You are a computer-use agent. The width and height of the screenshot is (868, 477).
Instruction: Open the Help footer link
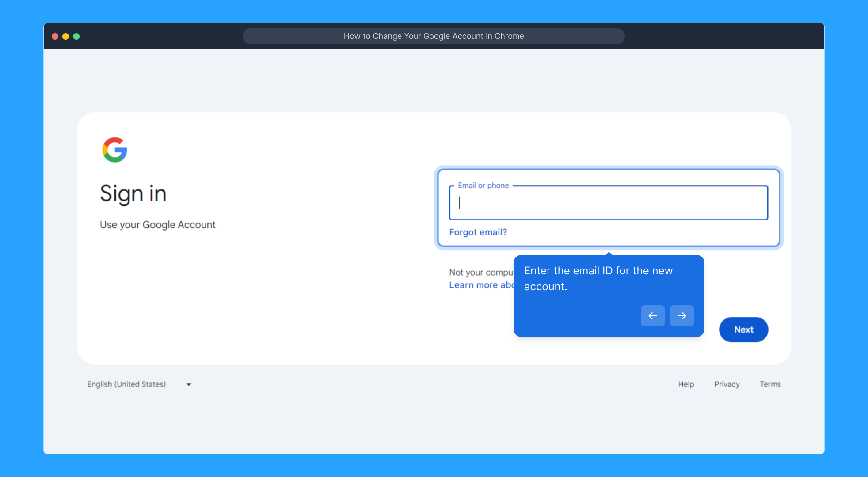pyautogui.click(x=686, y=384)
